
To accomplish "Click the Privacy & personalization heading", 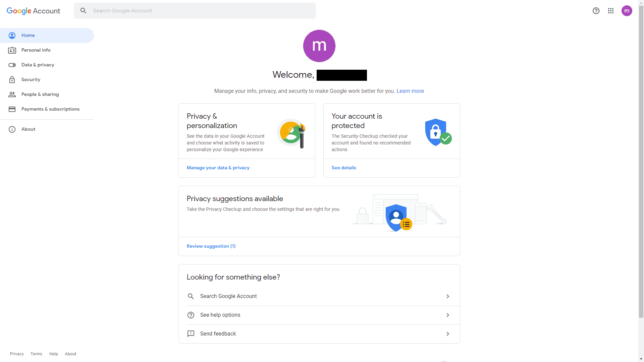I will click(x=212, y=121).
